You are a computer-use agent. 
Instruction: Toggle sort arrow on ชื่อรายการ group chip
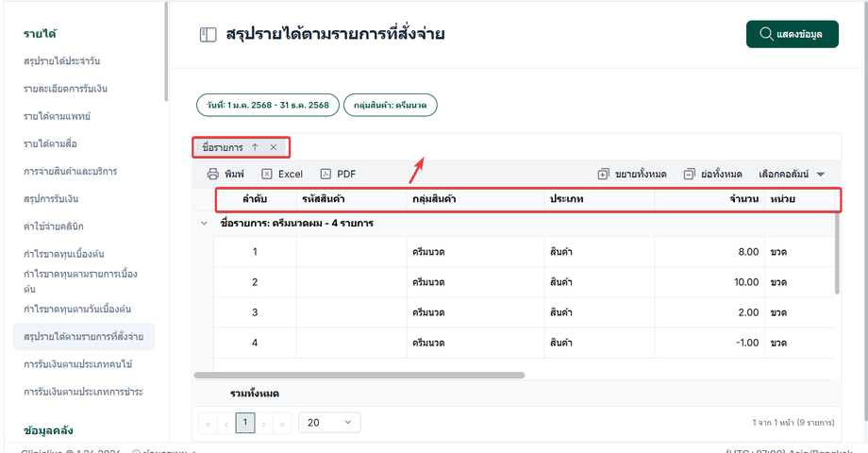[255, 147]
